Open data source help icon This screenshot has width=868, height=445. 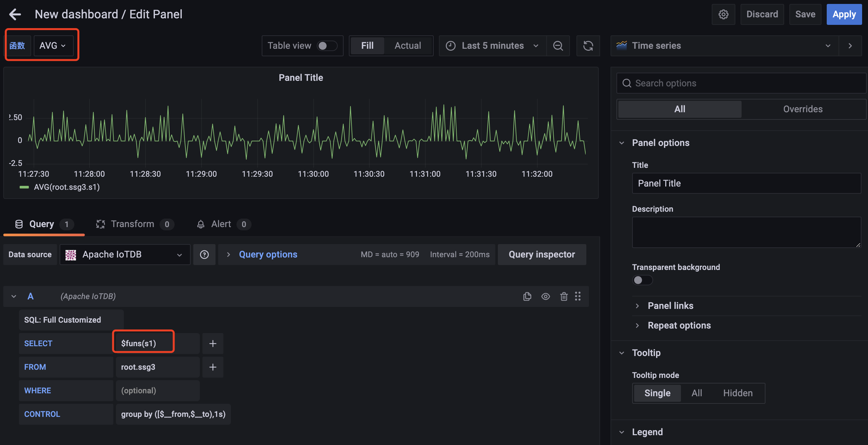[204, 255]
